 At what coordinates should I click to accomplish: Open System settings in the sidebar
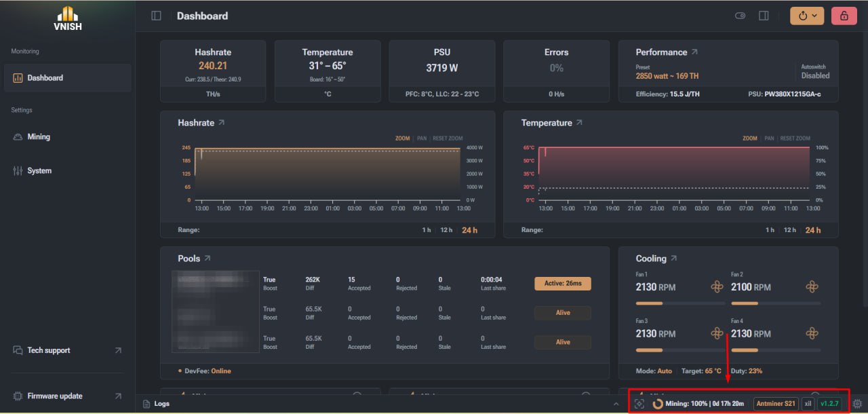(68, 170)
